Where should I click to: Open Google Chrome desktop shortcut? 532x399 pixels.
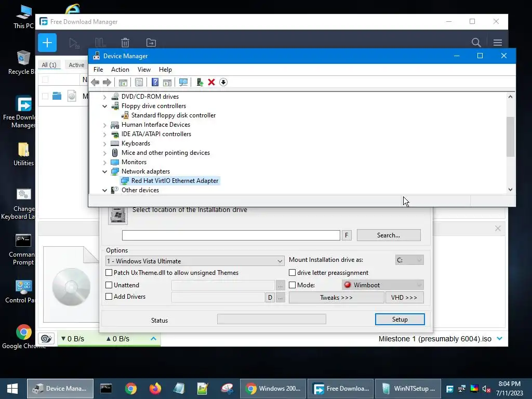point(24,337)
